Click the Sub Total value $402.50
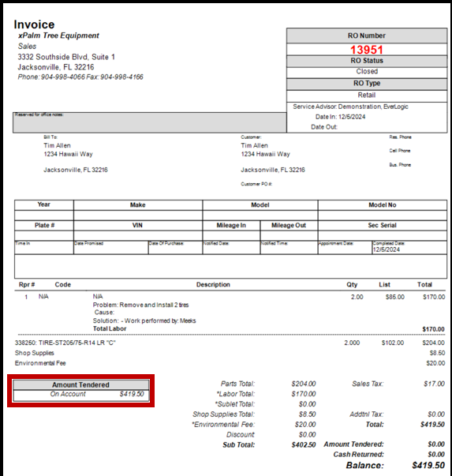Viewport: 452px width, 476px height. (x=304, y=445)
